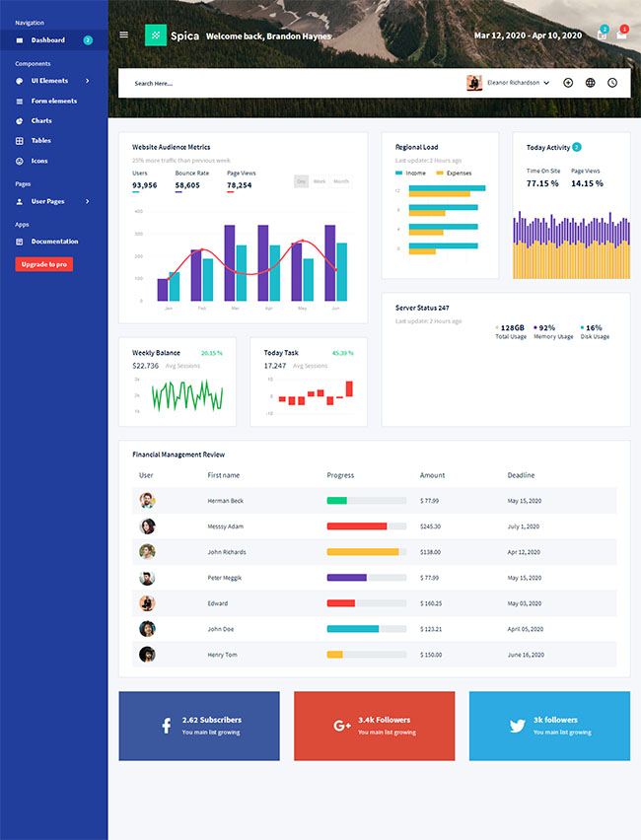Switch audience chart to Month view
Screen dimensions: 641x840
point(340,181)
